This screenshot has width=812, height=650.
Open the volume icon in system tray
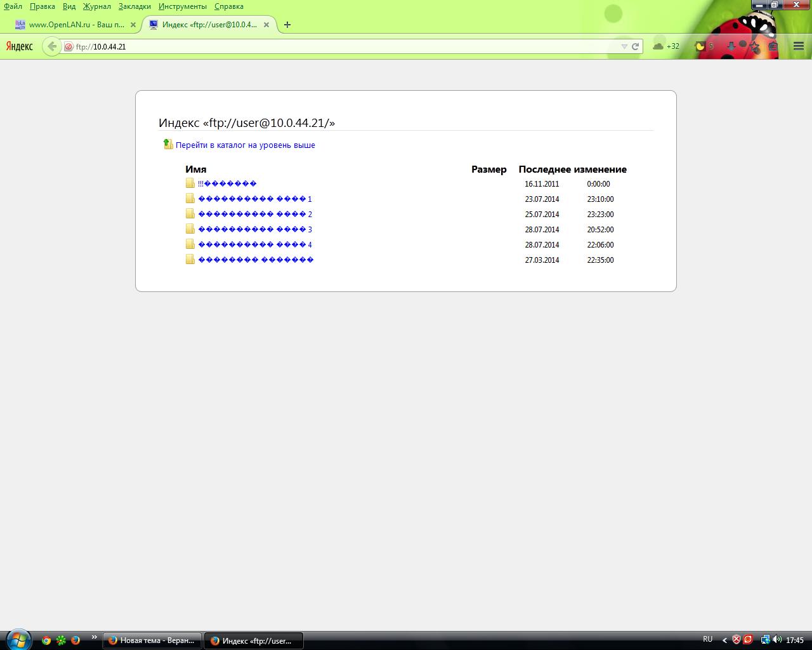point(777,640)
